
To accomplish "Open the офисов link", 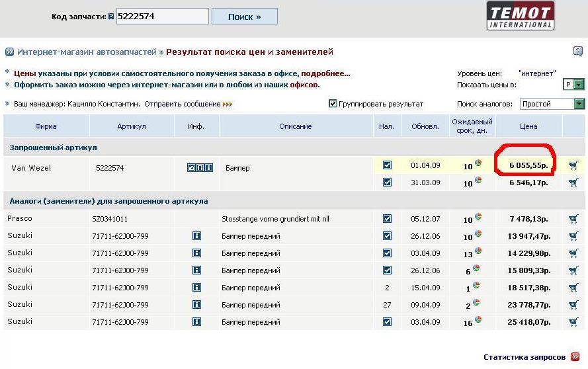I will click(x=304, y=85).
